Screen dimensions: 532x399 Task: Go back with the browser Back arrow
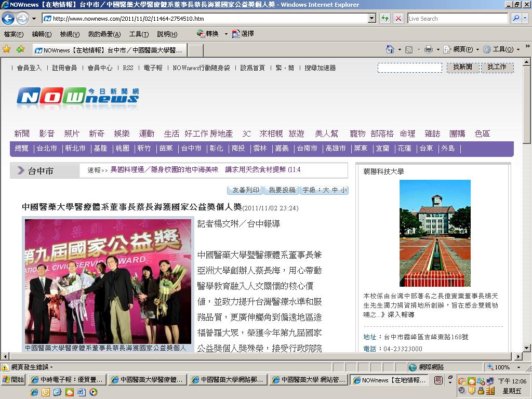point(8,18)
